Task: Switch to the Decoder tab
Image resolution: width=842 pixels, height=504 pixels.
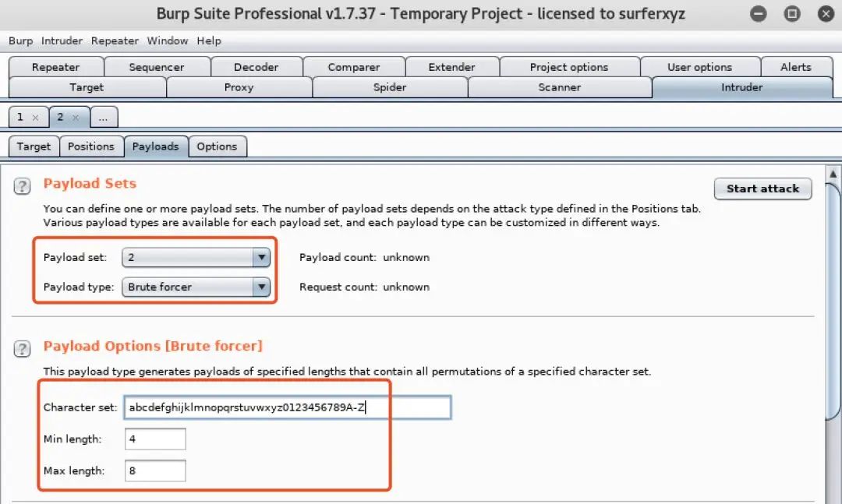Action: pyautogui.click(x=256, y=67)
